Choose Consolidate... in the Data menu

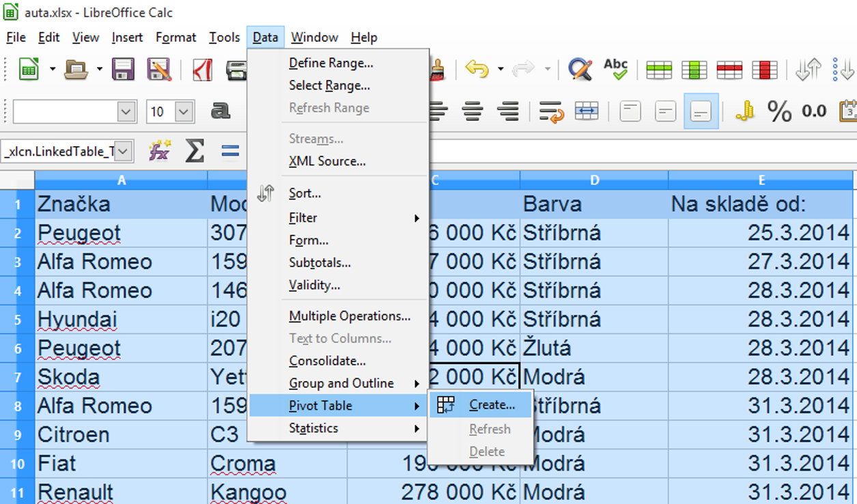point(338,361)
